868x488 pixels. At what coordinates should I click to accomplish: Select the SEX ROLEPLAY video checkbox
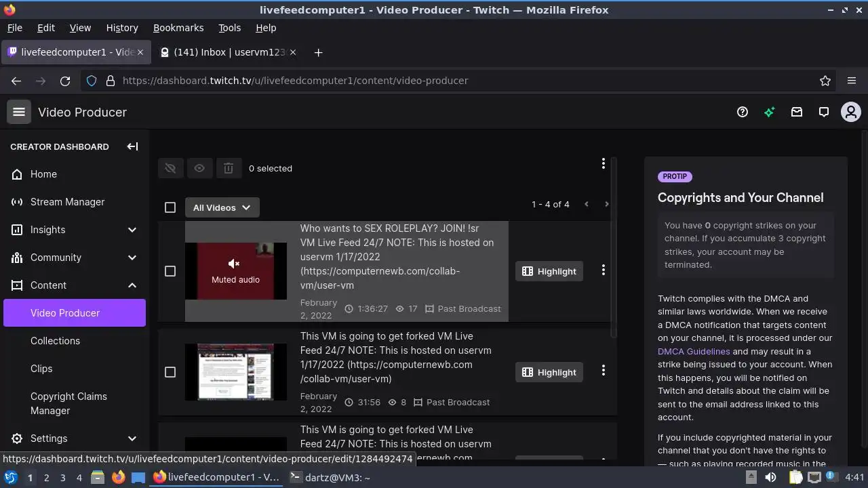(x=170, y=271)
